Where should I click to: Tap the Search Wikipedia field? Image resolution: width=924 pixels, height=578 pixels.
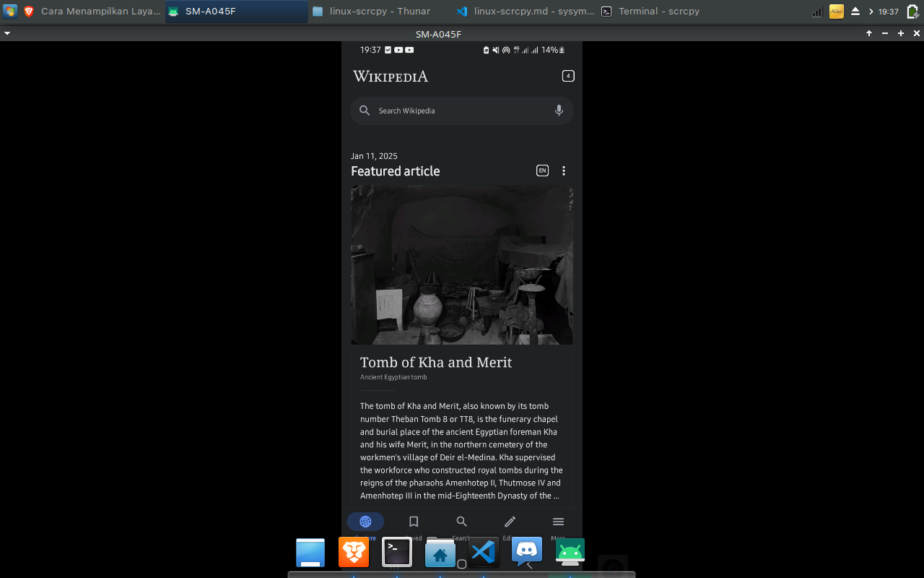(x=462, y=111)
